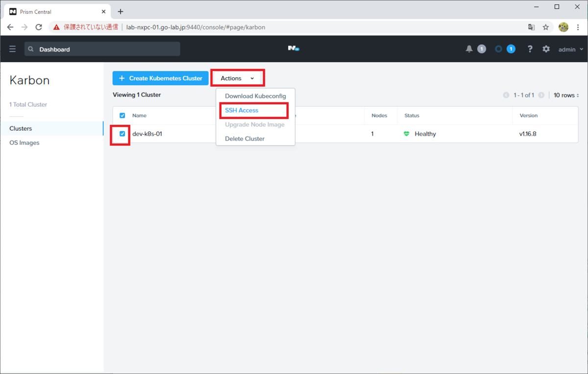
Task: Open the Chrome profile avatar
Action: click(x=563, y=27)
